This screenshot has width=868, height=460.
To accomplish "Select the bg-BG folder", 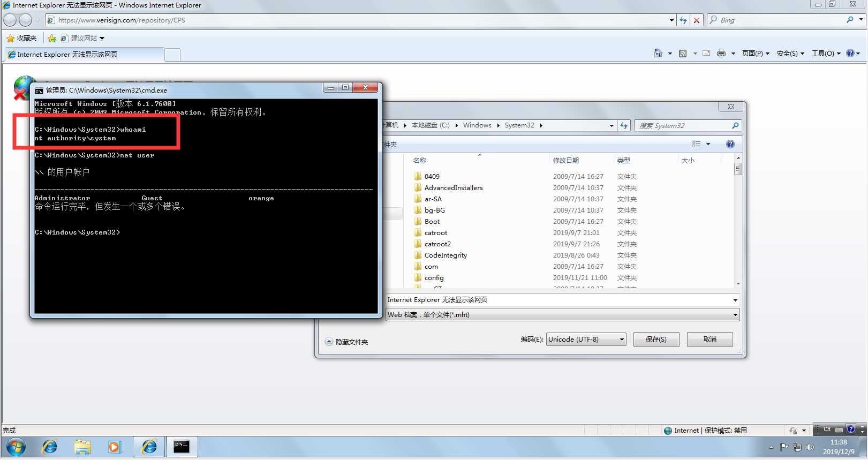I will [429, 210].
